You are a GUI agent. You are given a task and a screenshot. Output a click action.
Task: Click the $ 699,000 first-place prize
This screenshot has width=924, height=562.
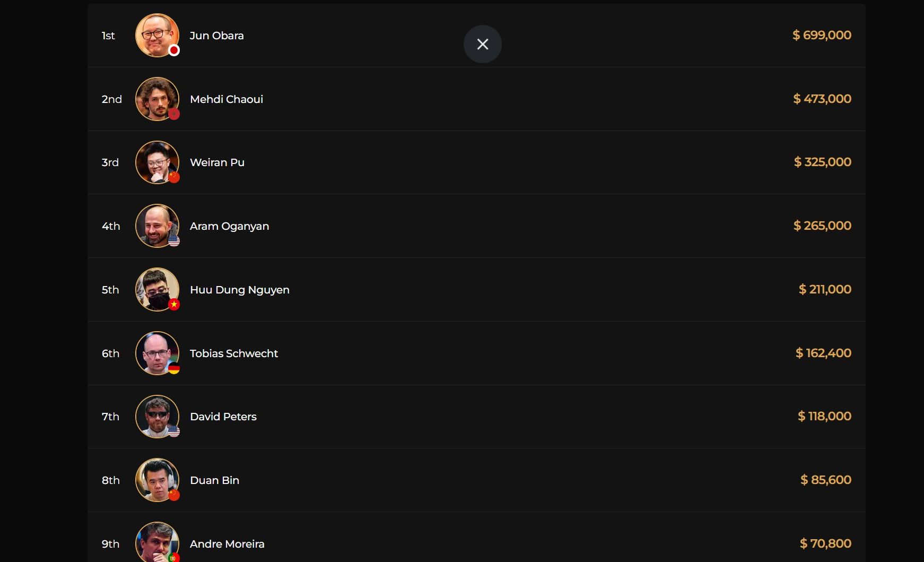(x=822, y=35)
